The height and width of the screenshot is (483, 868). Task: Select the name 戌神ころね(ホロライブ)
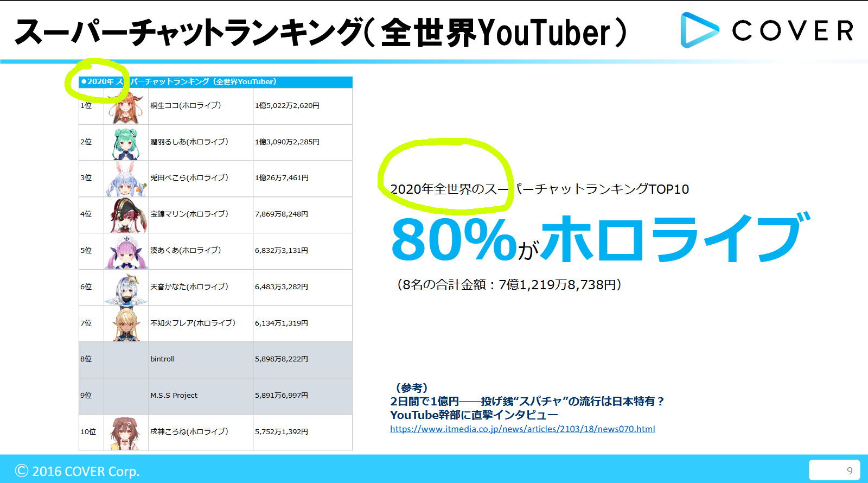[x=189, y=431]
